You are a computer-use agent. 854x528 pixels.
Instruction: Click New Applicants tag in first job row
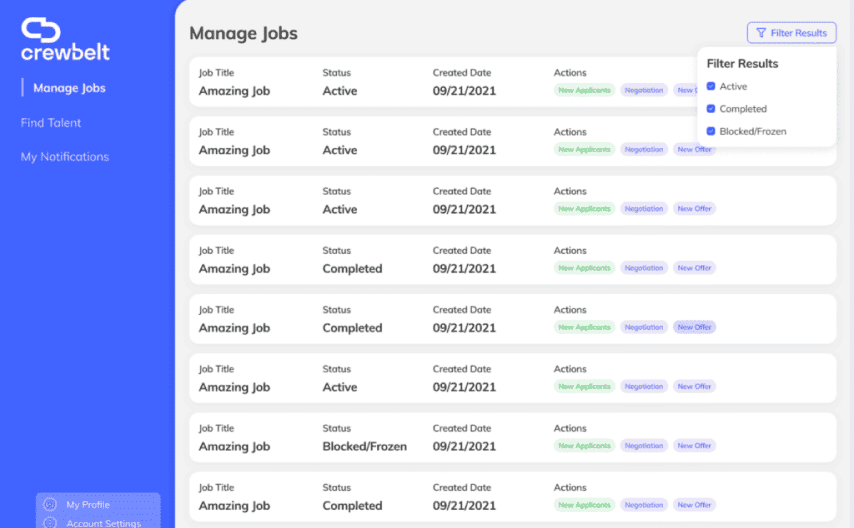(585, 91)
